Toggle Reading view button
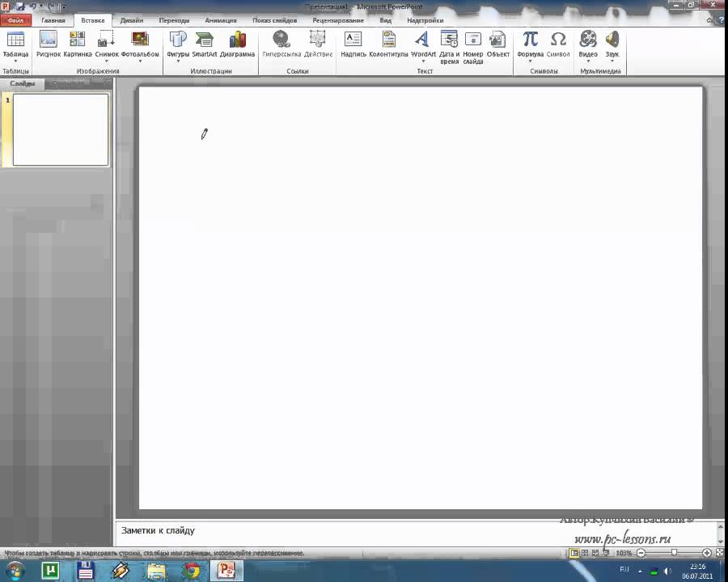Screen dimensions: 728x582 click(x=595, y=553)
